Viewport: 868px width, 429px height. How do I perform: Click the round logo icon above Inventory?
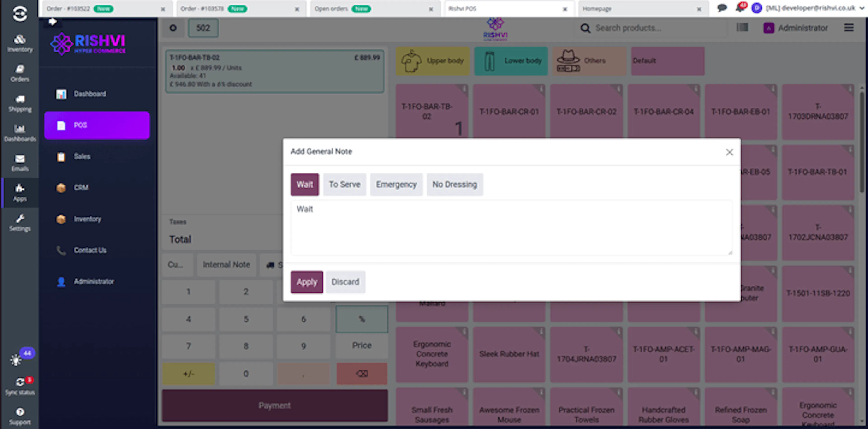20,14
